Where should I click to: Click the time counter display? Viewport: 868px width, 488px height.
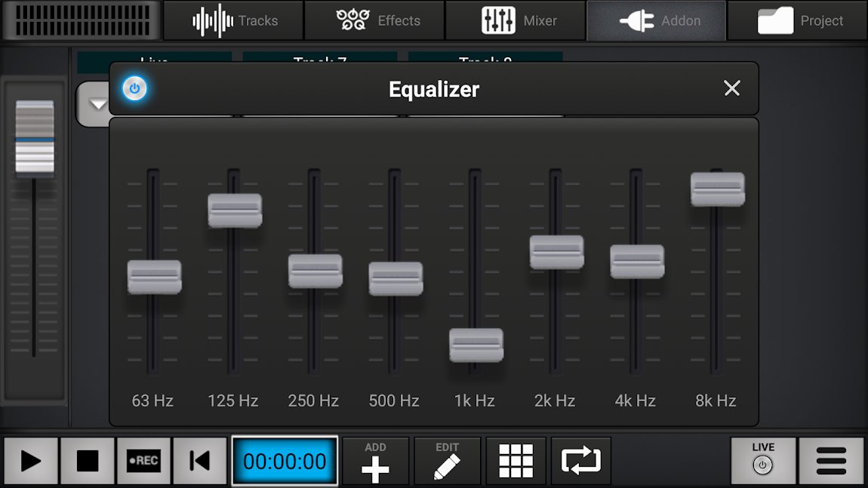pyautogui.click(x=285, y=460)
